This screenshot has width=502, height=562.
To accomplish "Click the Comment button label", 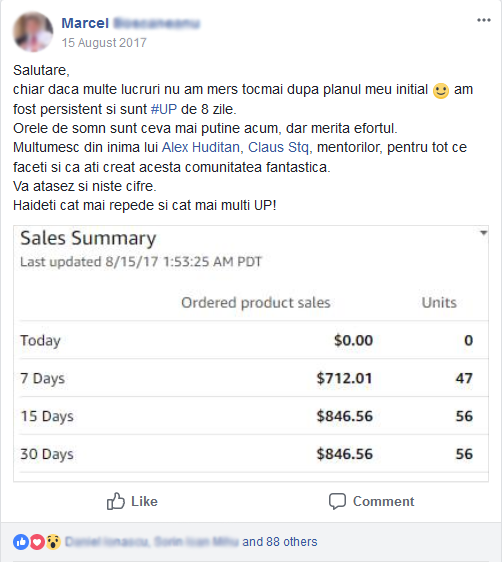I will point(383,501).
